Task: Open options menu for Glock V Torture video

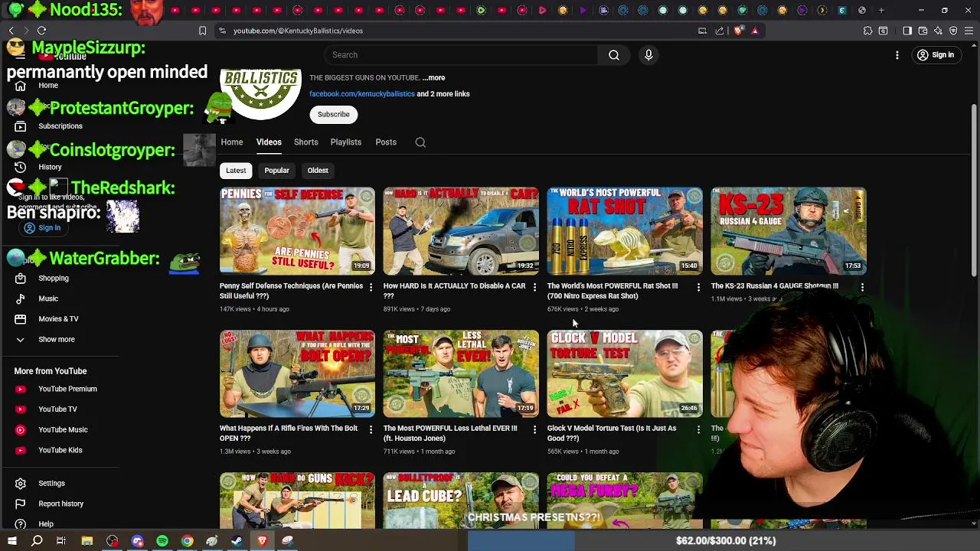Action: tap(697, 429)
